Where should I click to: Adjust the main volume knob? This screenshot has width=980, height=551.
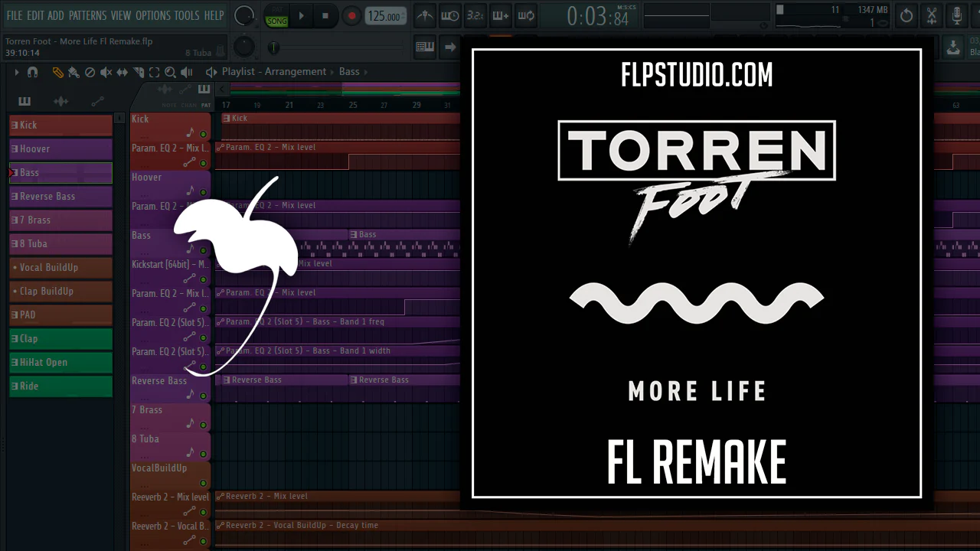pyautogui.click(x=243, y=15)
